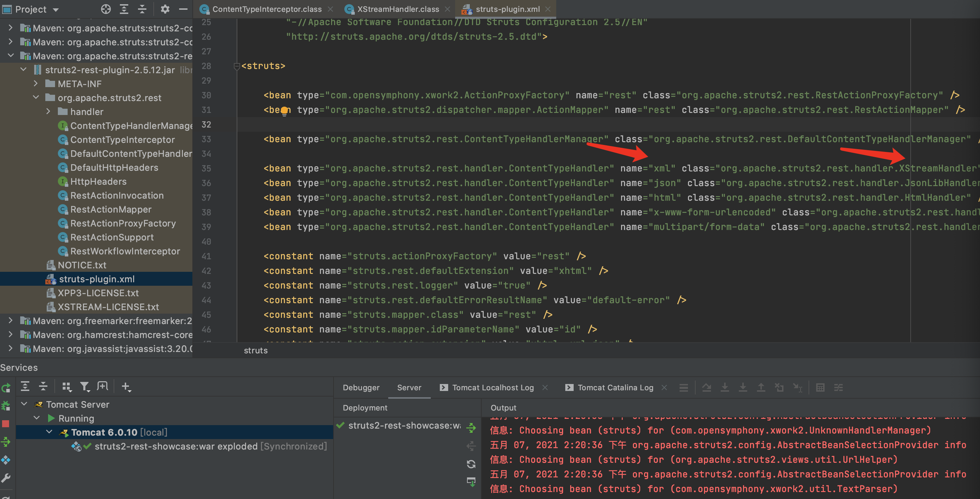The image size is (980, 499).
Task: Click the Select Opened File locate icon
Action: click(106, 9)
